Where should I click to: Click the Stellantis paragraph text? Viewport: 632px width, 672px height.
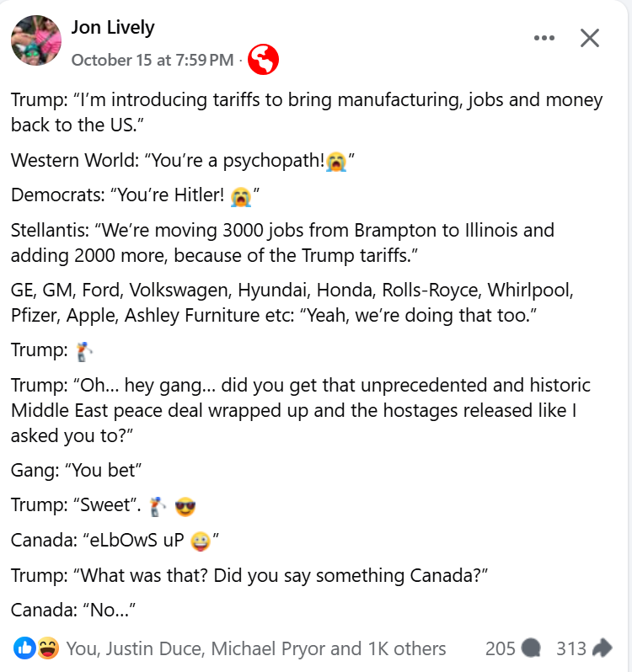tap(282, 242)
